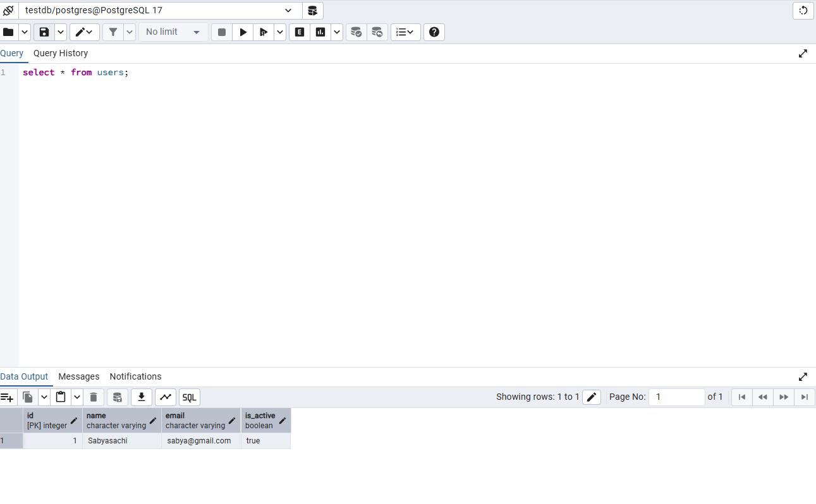The height and width of the screenshot is (504, 816).
Task: Click the Sabyasachi name cell
Action: 122,441
